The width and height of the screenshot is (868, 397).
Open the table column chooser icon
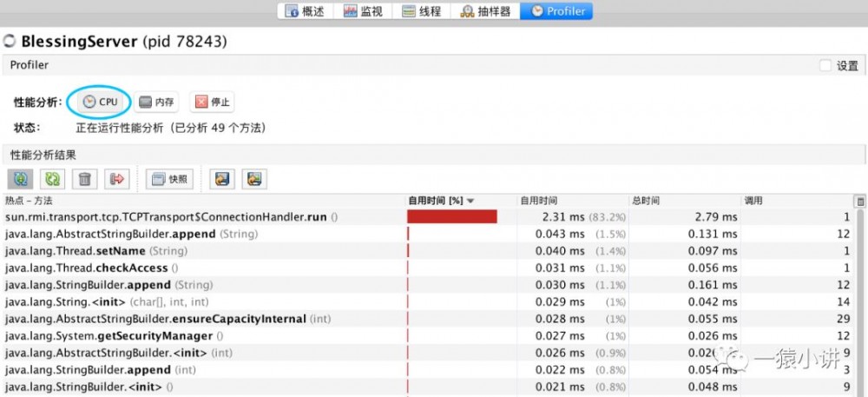pos(859,201)
